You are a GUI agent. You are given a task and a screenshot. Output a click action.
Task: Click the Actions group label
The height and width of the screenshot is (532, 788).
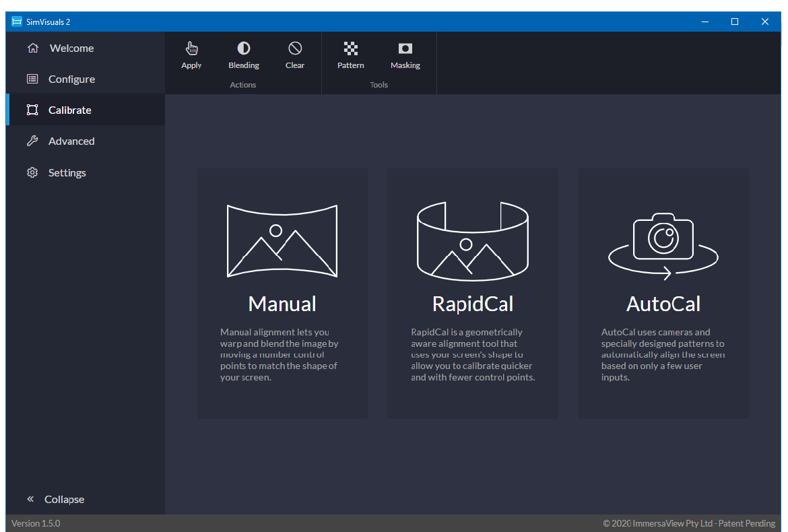(242, 85)
